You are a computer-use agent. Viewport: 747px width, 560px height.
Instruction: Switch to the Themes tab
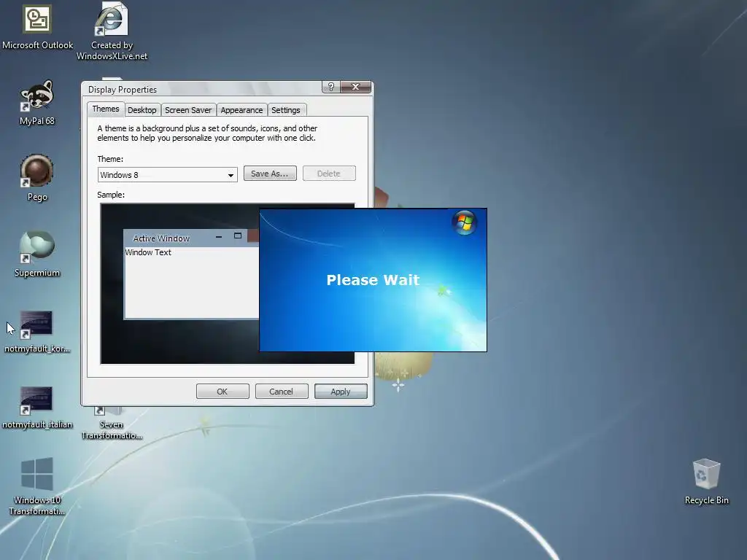pos(106,109)
